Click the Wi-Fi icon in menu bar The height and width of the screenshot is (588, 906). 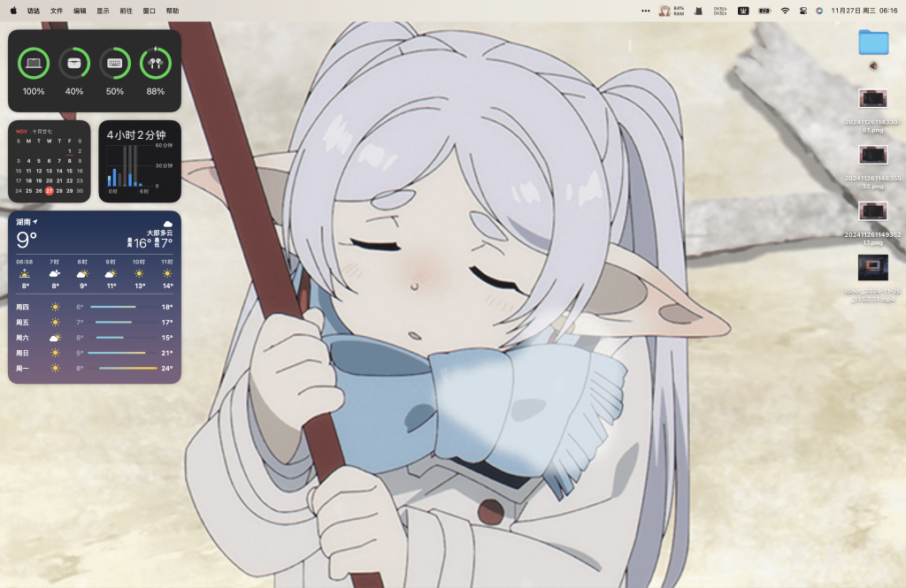click(784, 11)
